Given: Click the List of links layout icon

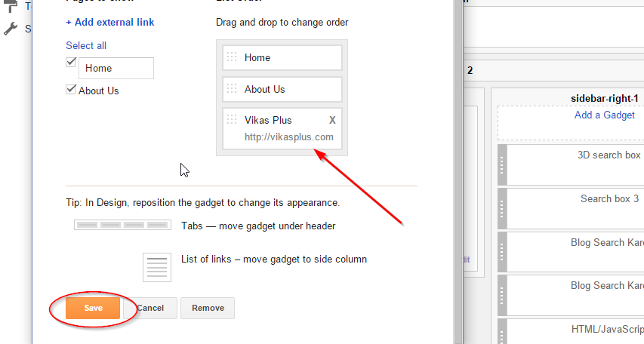Looking at the screenshot, I should pyautogui.click(x=157, y=267).
